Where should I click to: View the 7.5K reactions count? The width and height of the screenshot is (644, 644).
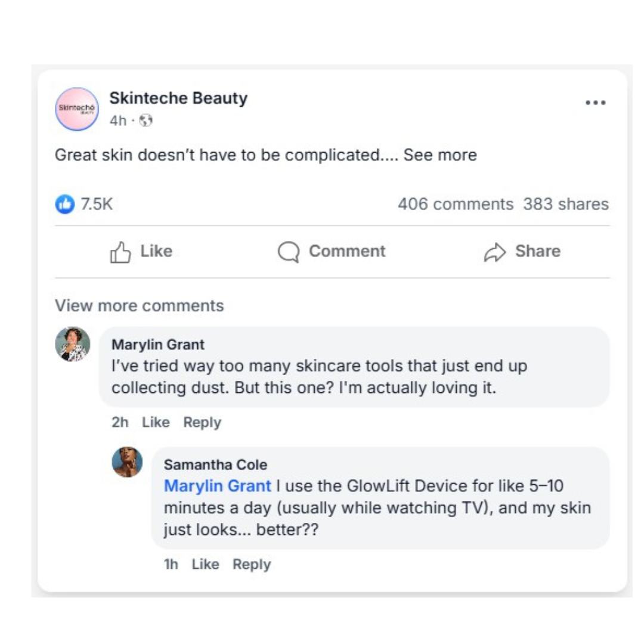[97, 204]
